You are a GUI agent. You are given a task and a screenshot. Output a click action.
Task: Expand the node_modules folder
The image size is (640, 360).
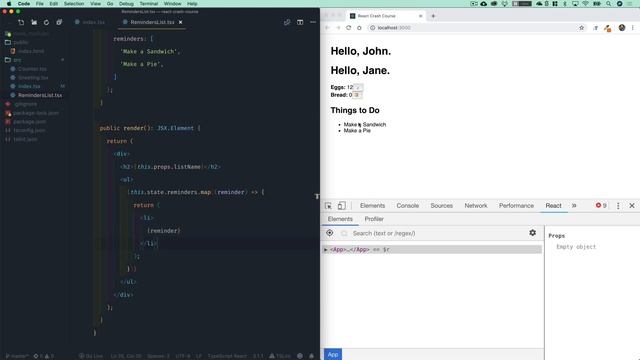(x=27, y=33)
